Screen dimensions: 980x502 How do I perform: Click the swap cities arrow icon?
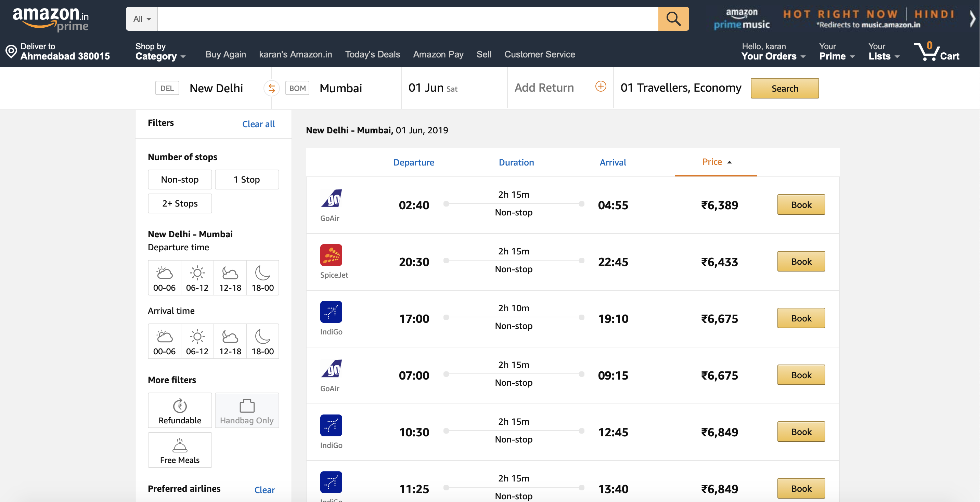tap(271, 88)
